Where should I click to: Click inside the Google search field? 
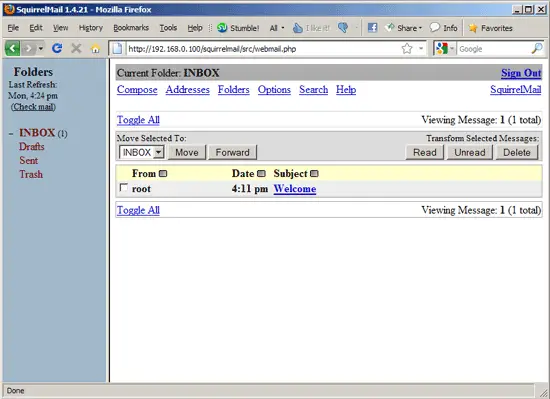[494, 49]
